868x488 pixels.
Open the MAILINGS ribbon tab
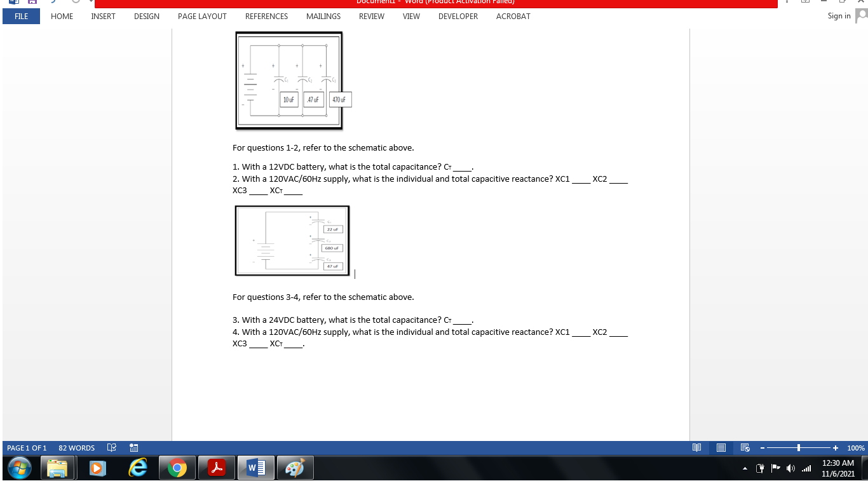click(x=323, y=17)
